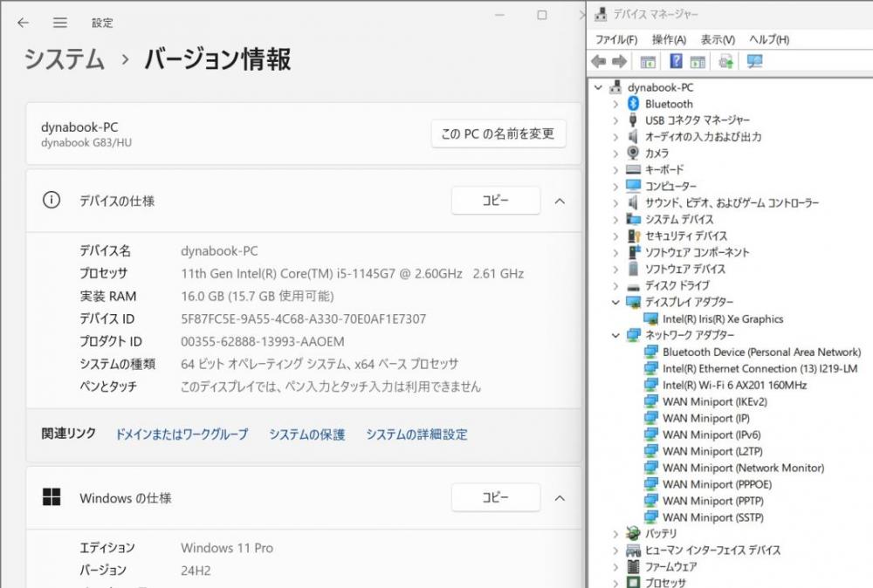Select the Bluetooth icon in device tree
Screen dimensions: 873x588
tap(633, 104)
